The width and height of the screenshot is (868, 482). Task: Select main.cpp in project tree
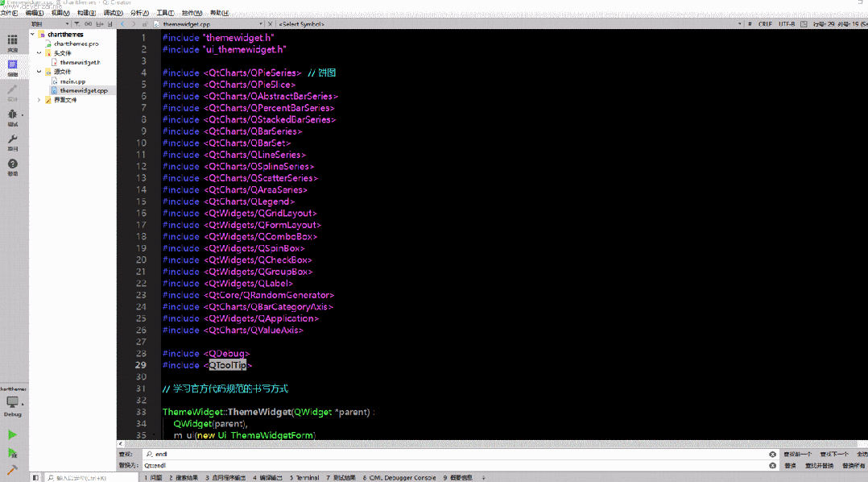[x=72, y=81]
